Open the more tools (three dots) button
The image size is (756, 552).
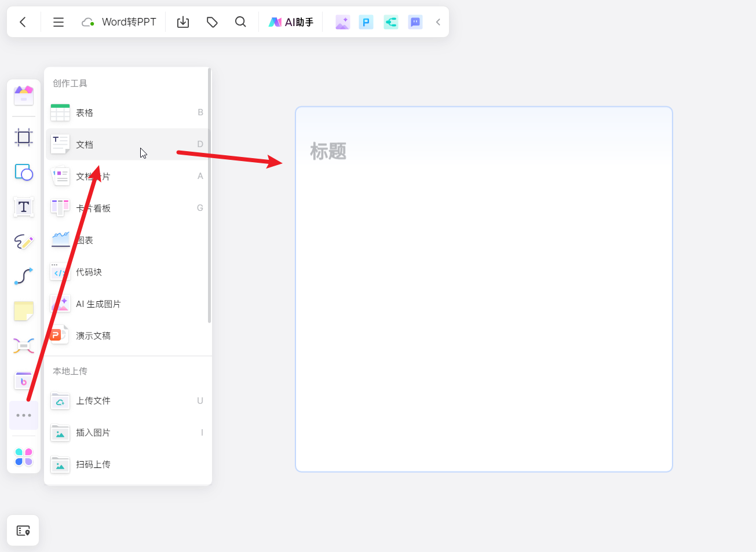(x=24, y=415)
